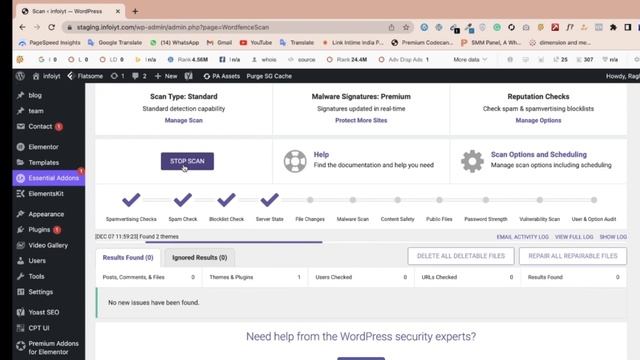Image resolution: width=640 pixels, height=360 pixels.
Task: Open Flatsome in the admin bar
Action: [x=85, y=76]
